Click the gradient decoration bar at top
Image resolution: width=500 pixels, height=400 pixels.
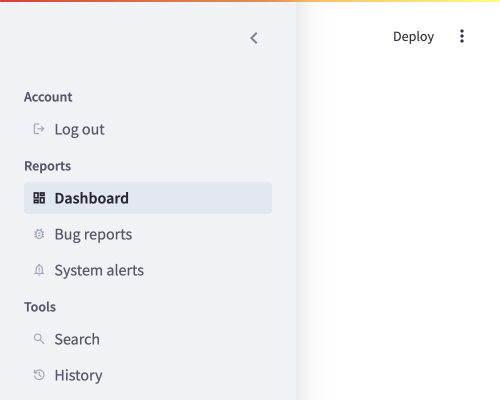coord(250,1)
